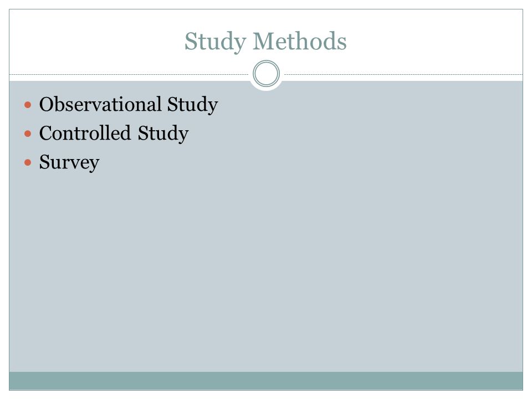Click the word Controlled in second bullet

tap(85, 132)
